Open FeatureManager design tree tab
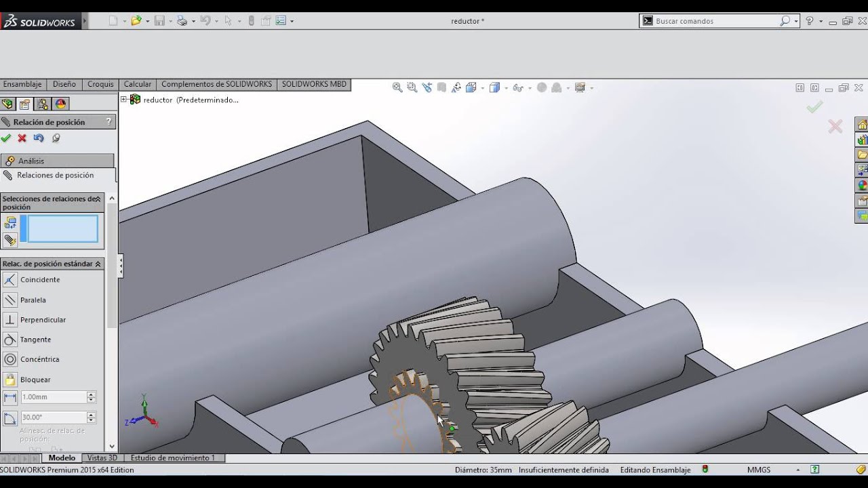This screenshot has width=868, height=488. [x=7, y=104]
